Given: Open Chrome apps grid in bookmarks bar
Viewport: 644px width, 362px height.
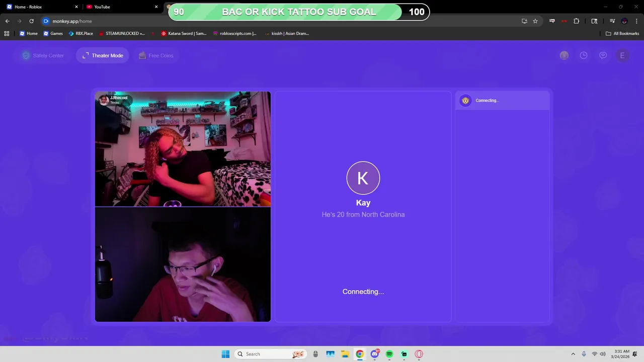Looking at the screenshot, I should pos(7,33).
